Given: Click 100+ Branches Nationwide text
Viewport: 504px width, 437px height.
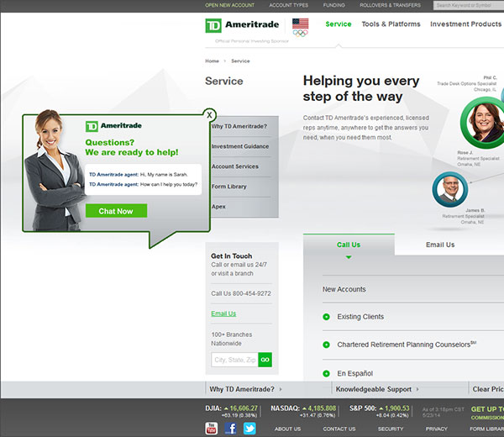Looking at the screenshot, I should [x=232, y=339].
